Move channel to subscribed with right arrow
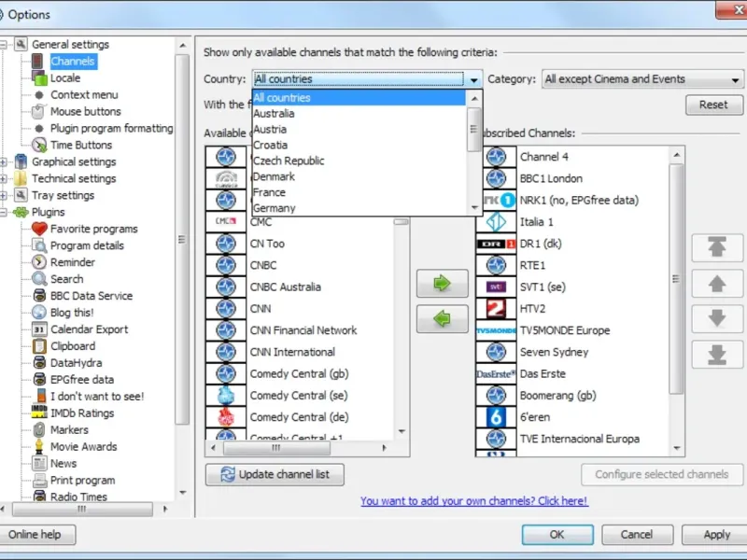747x560 pixels. 442,284
